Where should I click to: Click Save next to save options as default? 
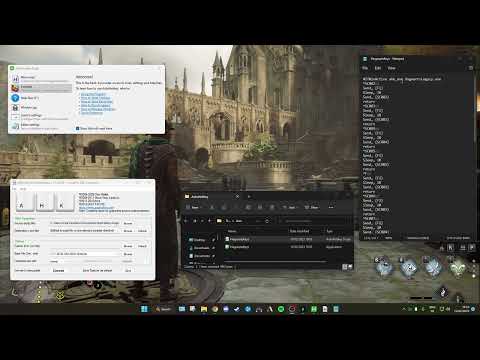pos(128,270)
